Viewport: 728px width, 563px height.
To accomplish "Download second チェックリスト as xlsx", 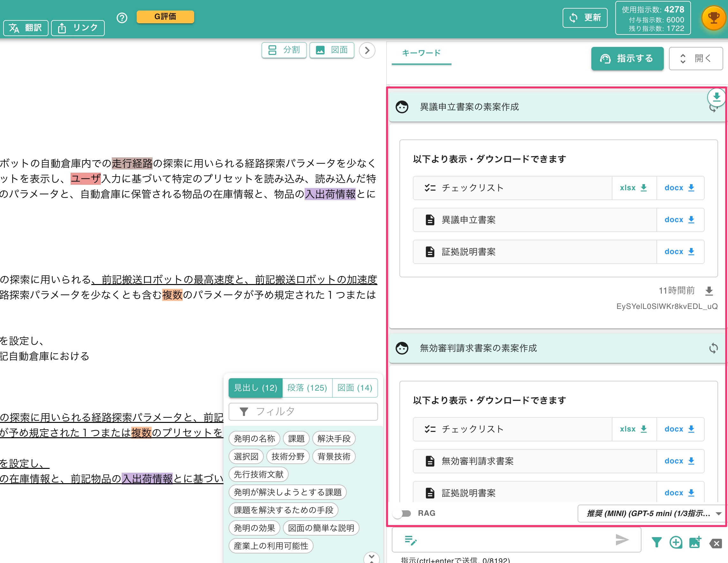I will pos(634,429).
